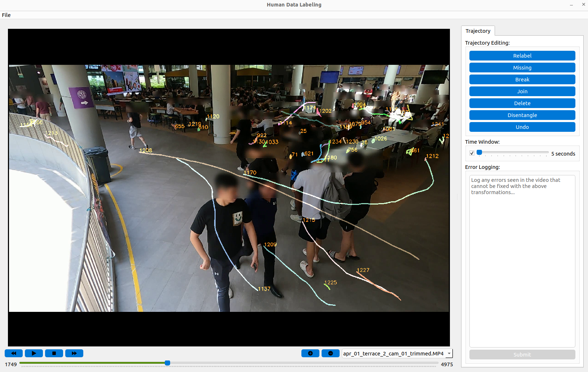Select trajectory label 1202
The height and width of the screenshot is (372, 588).
325,111
